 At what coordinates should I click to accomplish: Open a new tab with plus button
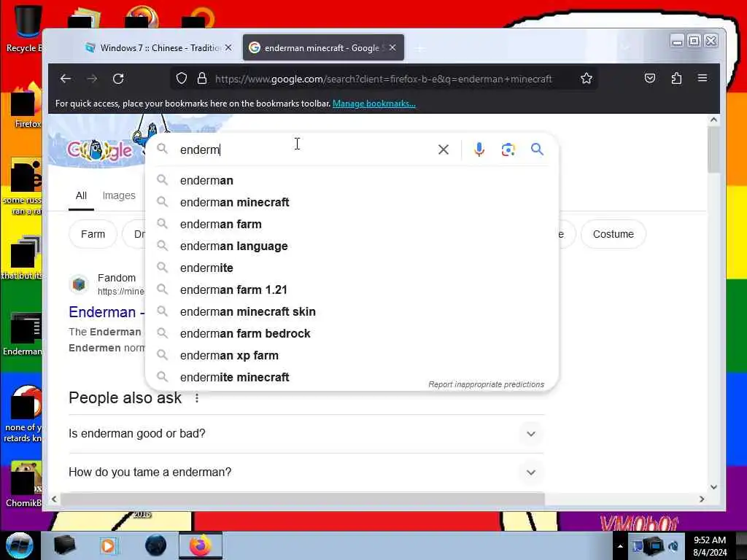coord(419,48)
